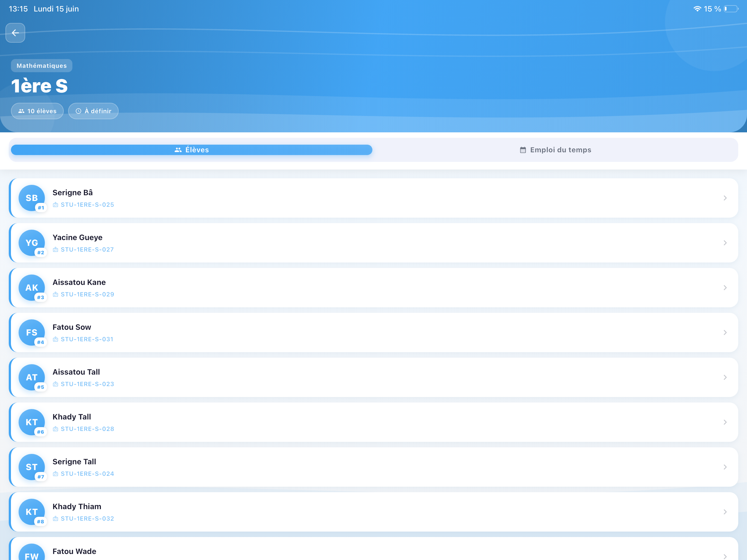
Task: Switch to the Emploi du temps tab
Action: (x=556, y=150)
